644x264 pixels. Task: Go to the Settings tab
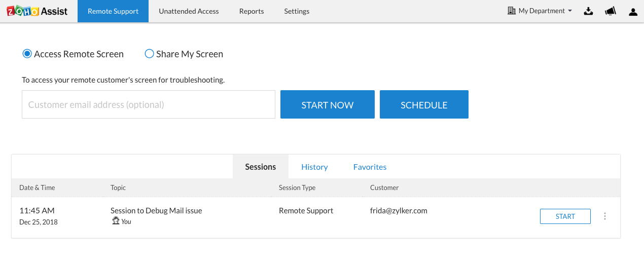click(297, 11)
